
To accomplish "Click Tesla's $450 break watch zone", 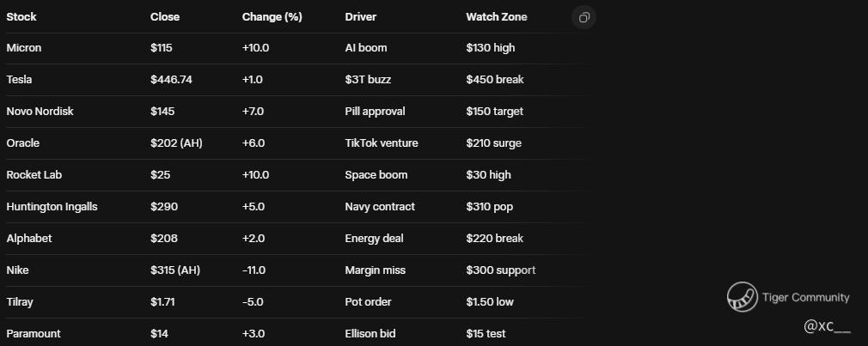I will pyautogui.click(x=495, y=80).
